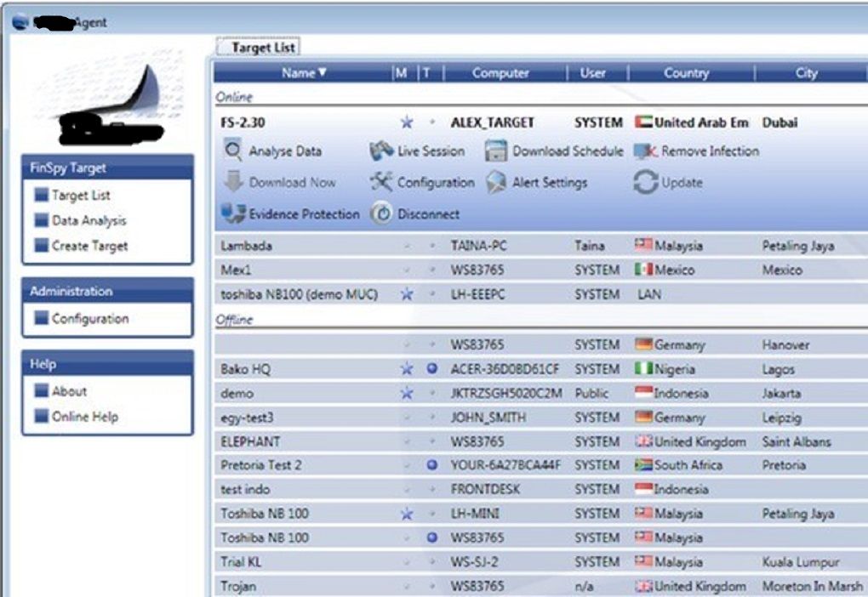Switch to the Target List tab

pyautogui.click(x=259, y=48)
